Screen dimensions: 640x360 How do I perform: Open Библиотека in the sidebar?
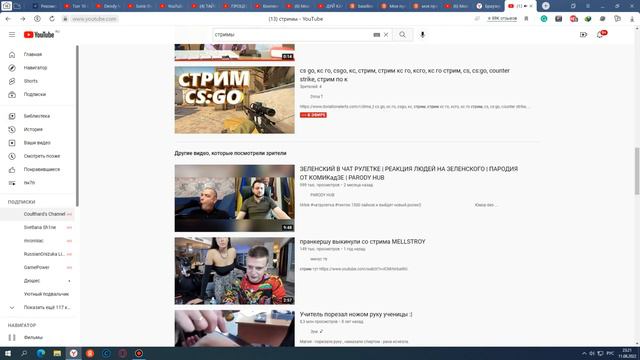(38, 116)
